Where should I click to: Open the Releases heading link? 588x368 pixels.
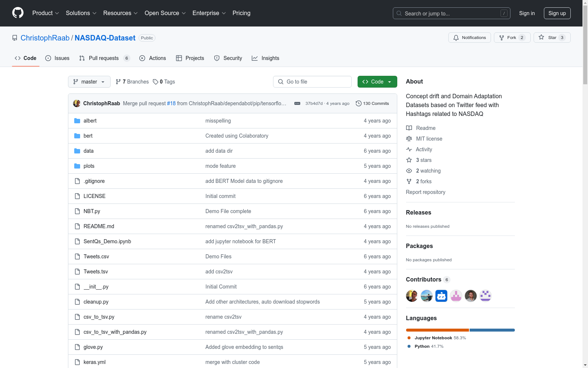[x=419, y=212]
